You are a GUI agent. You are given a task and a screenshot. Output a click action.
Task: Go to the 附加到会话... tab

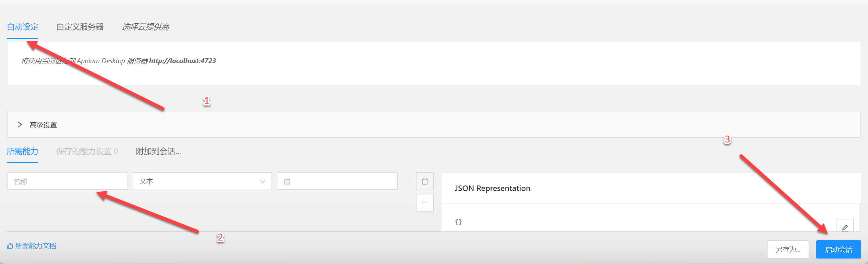158,151
